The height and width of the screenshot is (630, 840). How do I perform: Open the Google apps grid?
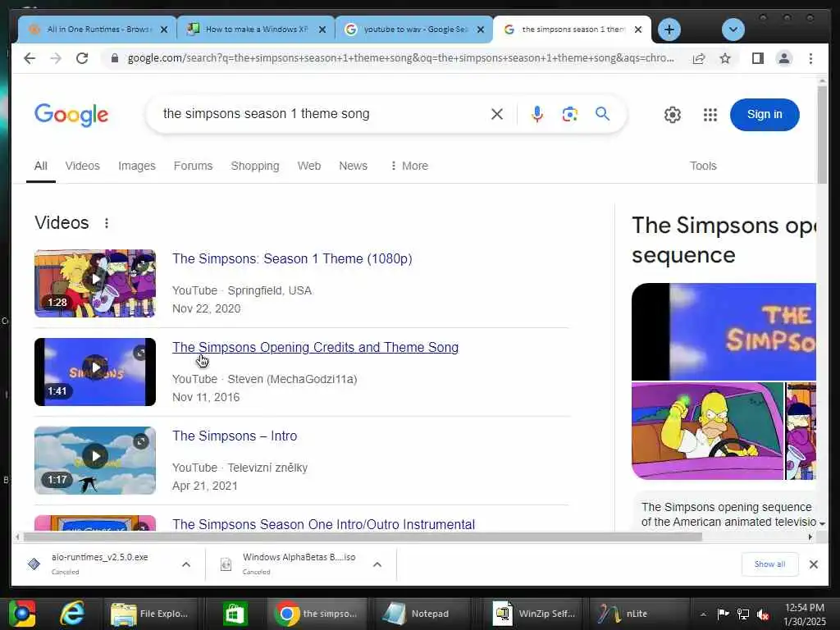[x=710, y=115]
